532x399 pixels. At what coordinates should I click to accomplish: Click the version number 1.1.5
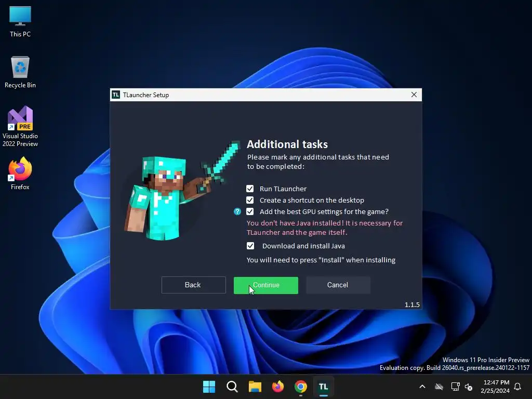coord(412,304)
